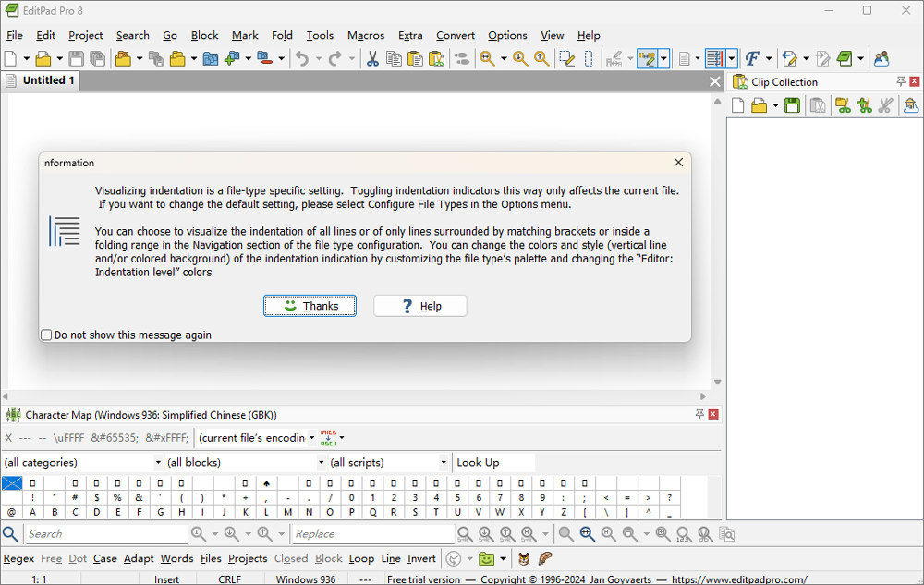Click the magnifier icon with down arrow
This screenshot has width=924, height=585.
click(519, 58)
